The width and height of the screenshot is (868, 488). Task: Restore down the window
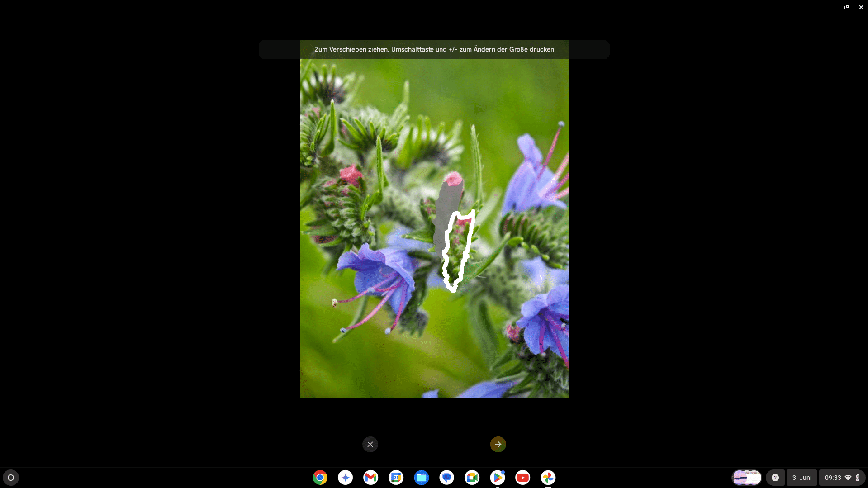(x=846, y=7)
